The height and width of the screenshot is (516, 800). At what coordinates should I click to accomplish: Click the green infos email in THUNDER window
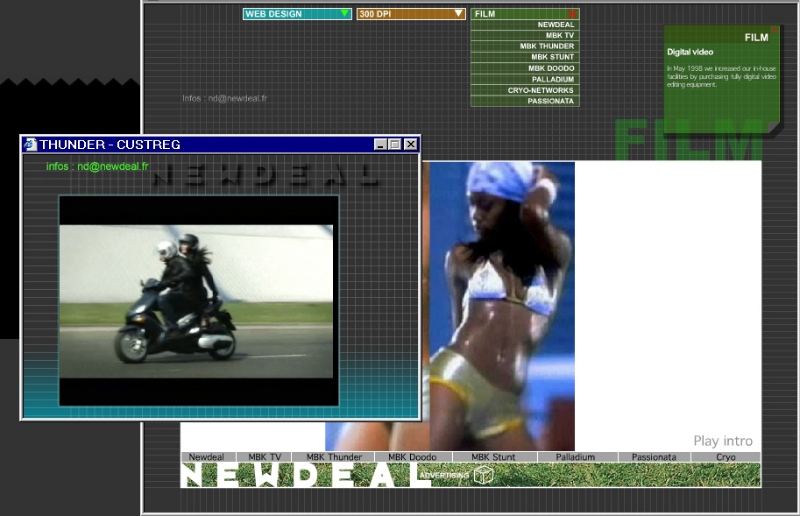pyautogui.click(x=97, y=166)
